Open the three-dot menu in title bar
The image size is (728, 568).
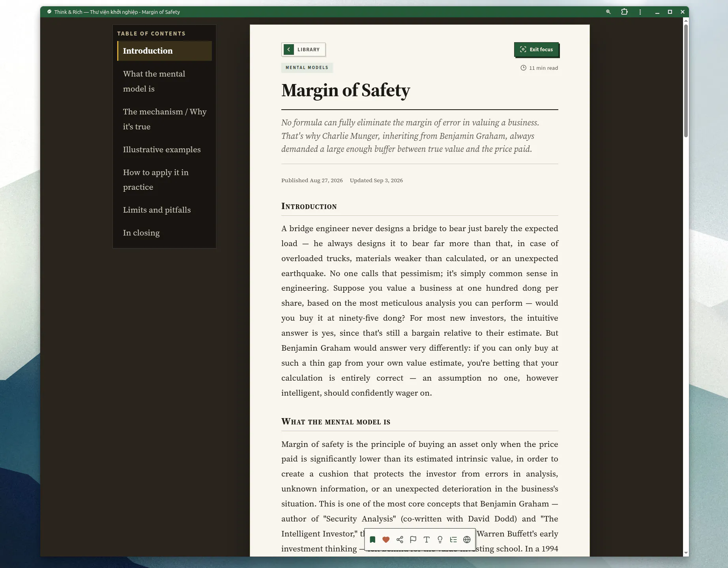click(x=640, y=12)
